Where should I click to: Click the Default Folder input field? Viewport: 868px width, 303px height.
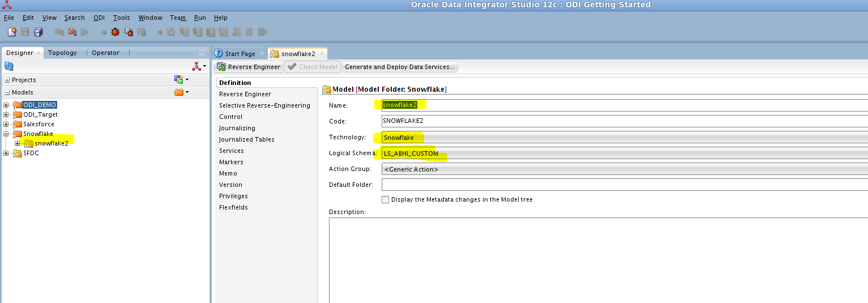point(625,185)
